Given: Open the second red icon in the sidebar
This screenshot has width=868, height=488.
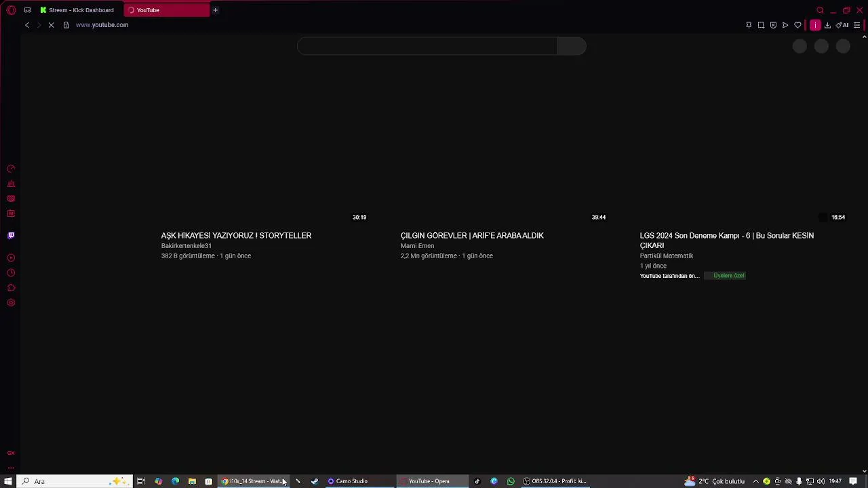Looking at the screenshot, I should (x=11, y=184).
